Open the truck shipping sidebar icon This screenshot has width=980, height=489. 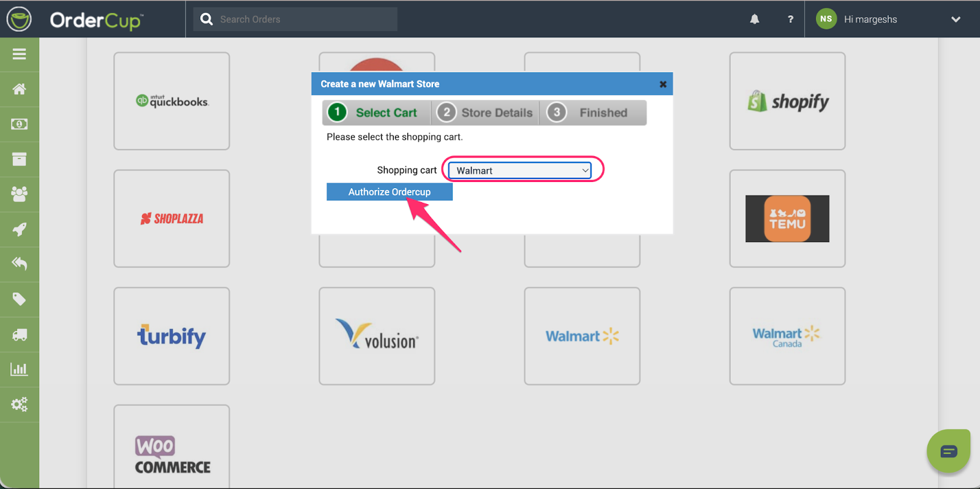click(x=20, y=335)
